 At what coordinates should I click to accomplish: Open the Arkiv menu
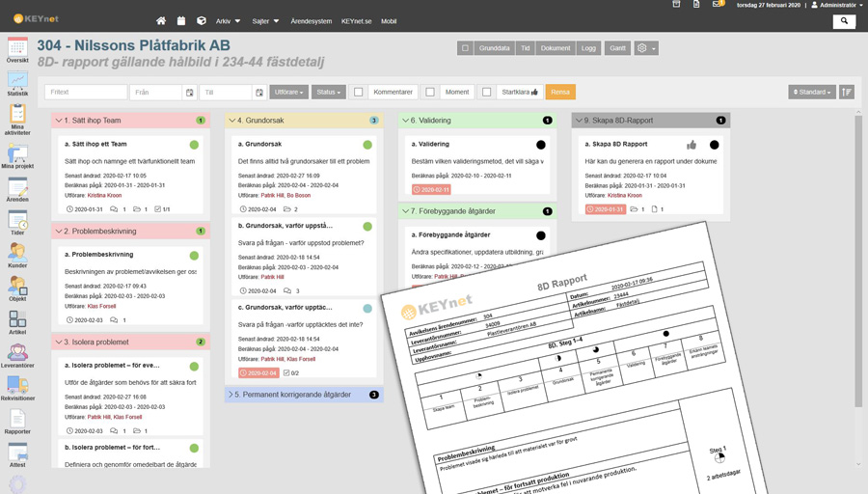(228, 21)
